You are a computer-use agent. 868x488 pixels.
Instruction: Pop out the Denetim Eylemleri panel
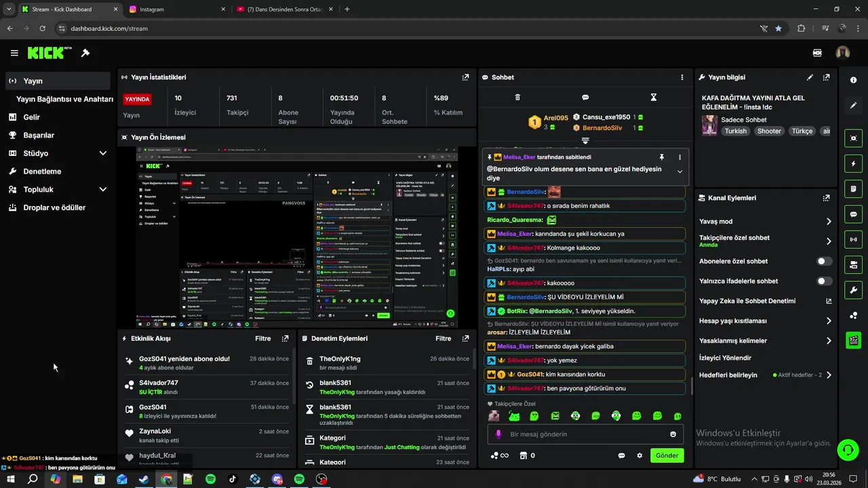click(x=465, y=338)
